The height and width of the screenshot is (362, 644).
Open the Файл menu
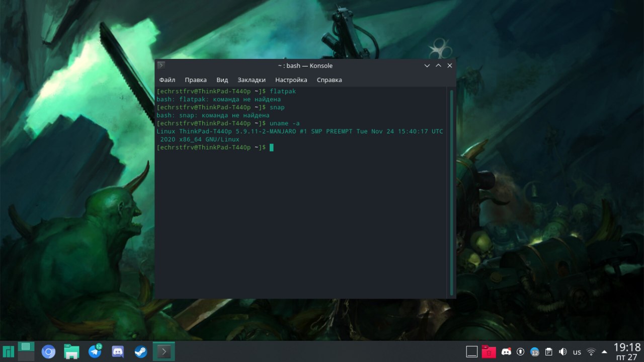click(x=167, y=80)
